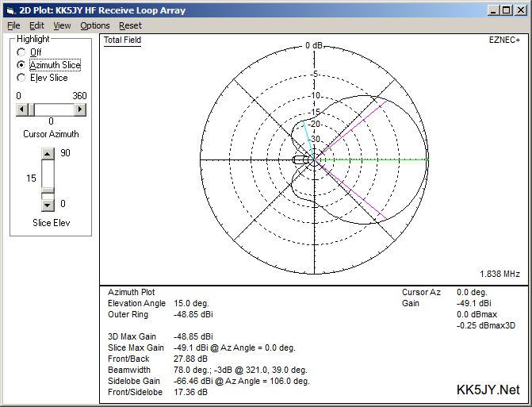Viewport: 532px width, 407px height.
Task: Click the -0.25 dBmax3D value
Action: (x=486, y=325)
